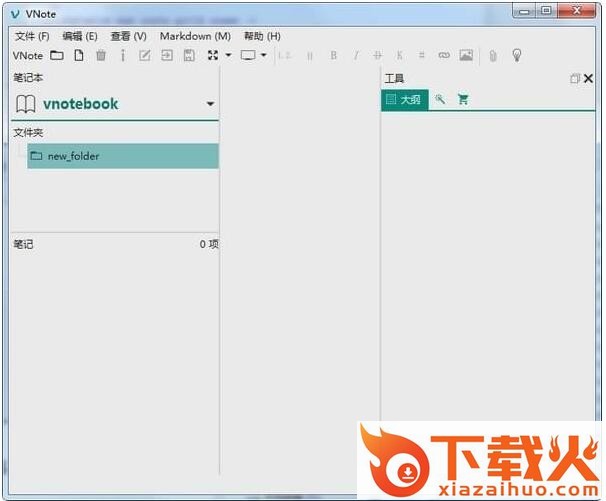Create a new note with the page icon
Screen dimensions: 606x501
pyautogui.click(x=78, y=56)
